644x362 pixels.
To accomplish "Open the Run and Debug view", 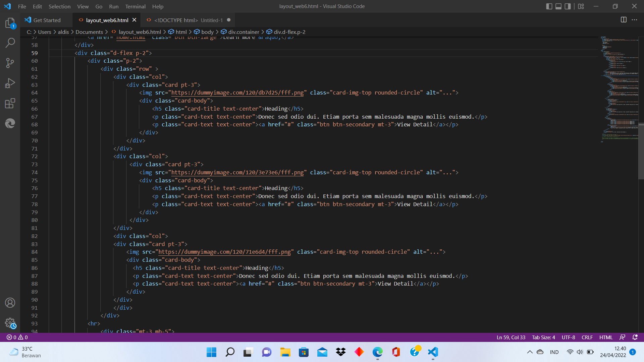I will 10,83.
